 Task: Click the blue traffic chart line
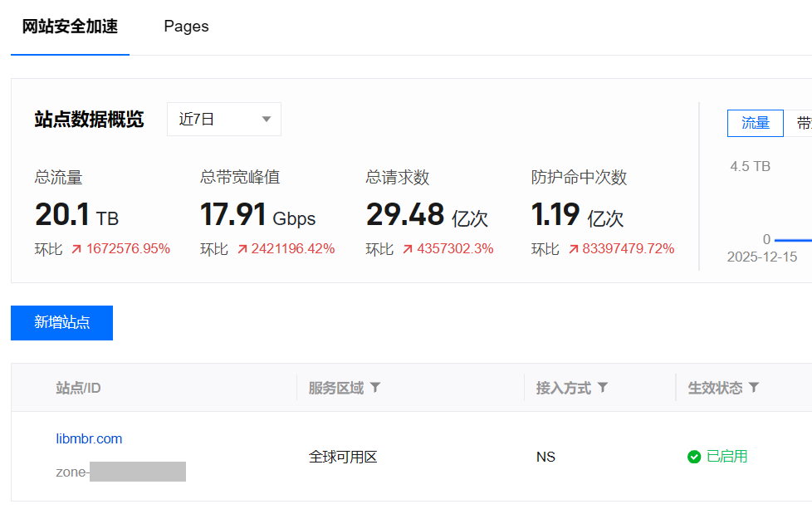793,240
